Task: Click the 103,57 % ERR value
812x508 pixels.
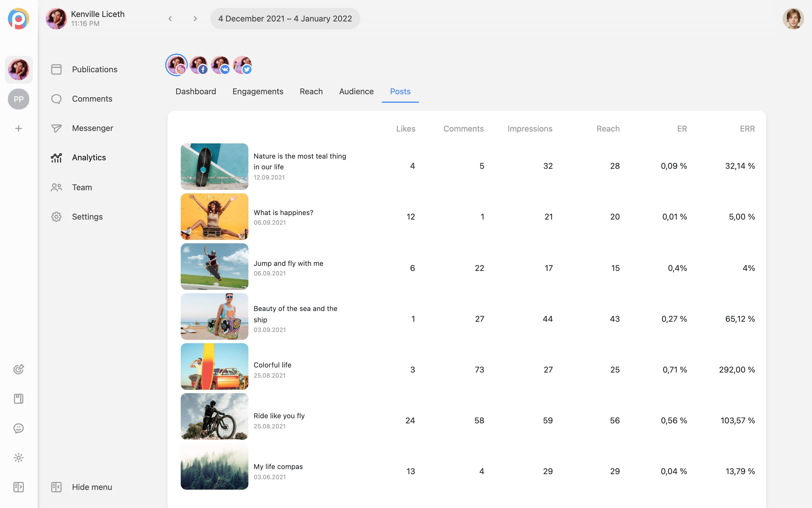Action: click(x=738, y=420)
